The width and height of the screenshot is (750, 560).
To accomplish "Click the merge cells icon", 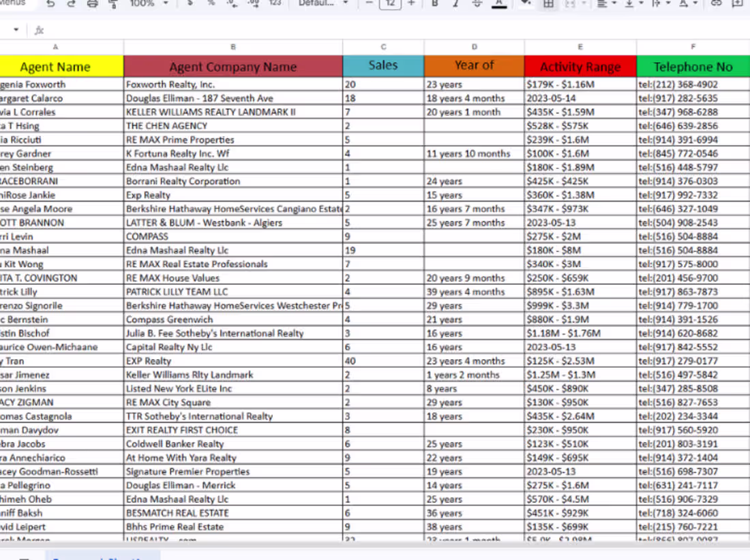I will coord(570,3).
